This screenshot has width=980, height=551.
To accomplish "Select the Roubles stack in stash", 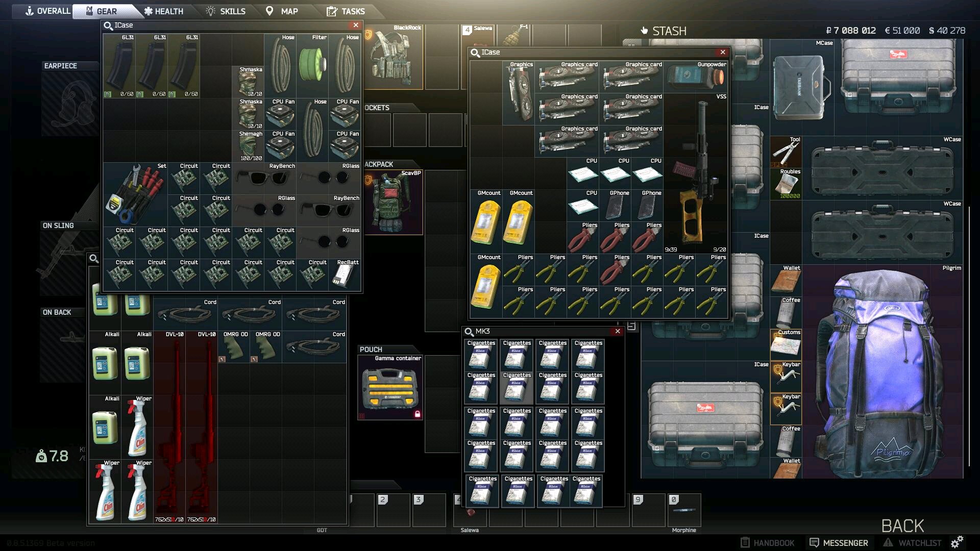I will pyautogui.click(x=786, y=185).
